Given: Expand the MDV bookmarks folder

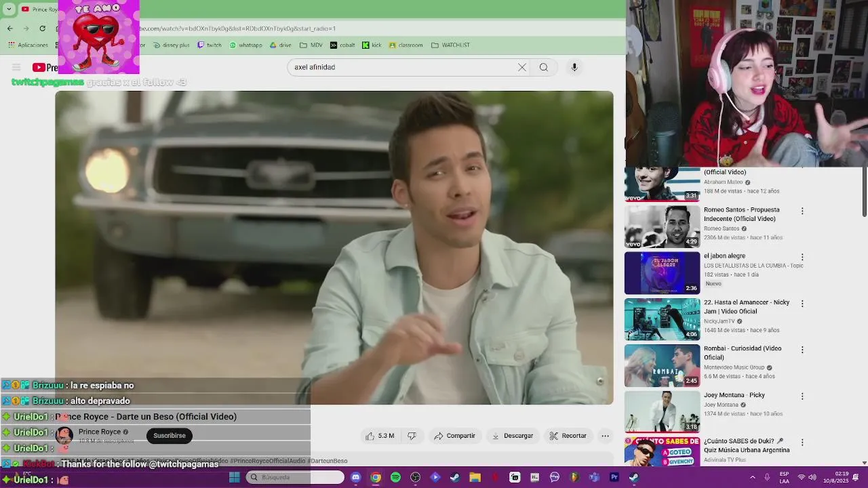Looking at the screenshot, I should coord(311,45).
